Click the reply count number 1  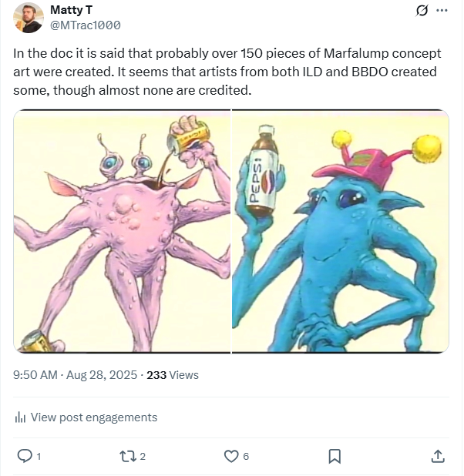(39, 456)
